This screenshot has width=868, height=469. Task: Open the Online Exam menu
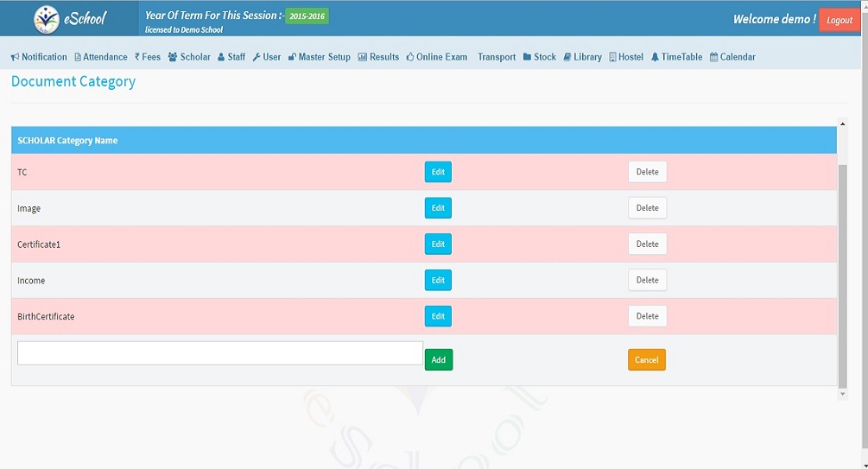tap(436, 57)
